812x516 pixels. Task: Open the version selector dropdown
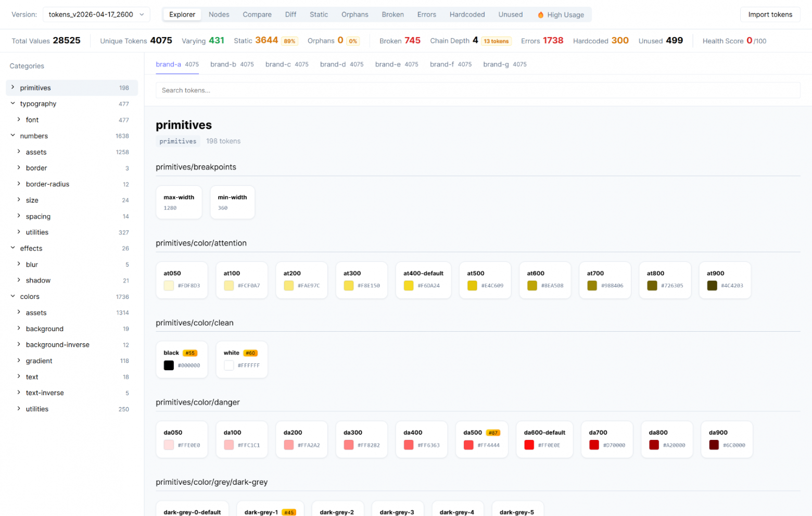(96, 15)
